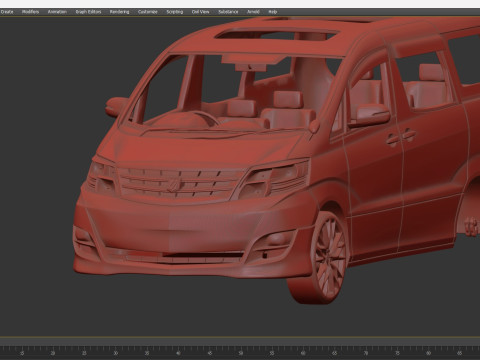
Task: Open the Animation menu
Action: [57, 12]
